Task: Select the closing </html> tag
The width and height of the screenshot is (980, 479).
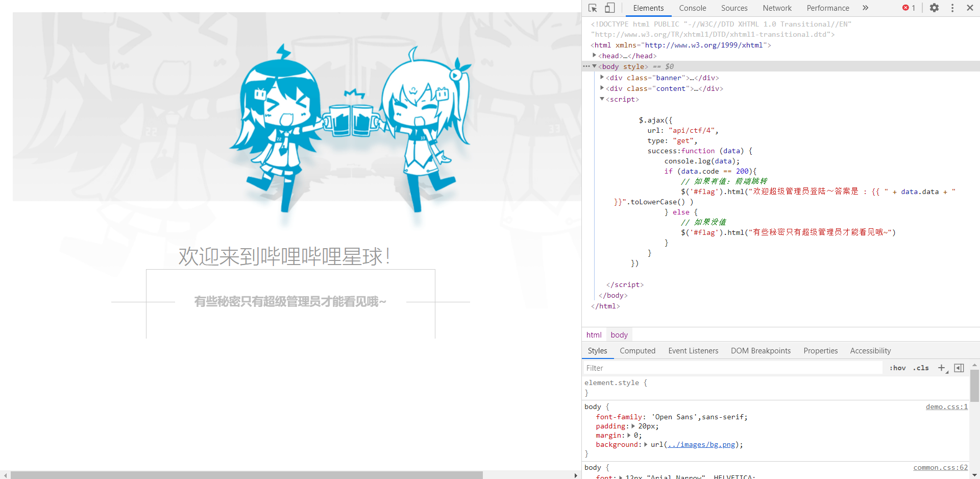Action: pyautogui.click(x=605, y=306)
